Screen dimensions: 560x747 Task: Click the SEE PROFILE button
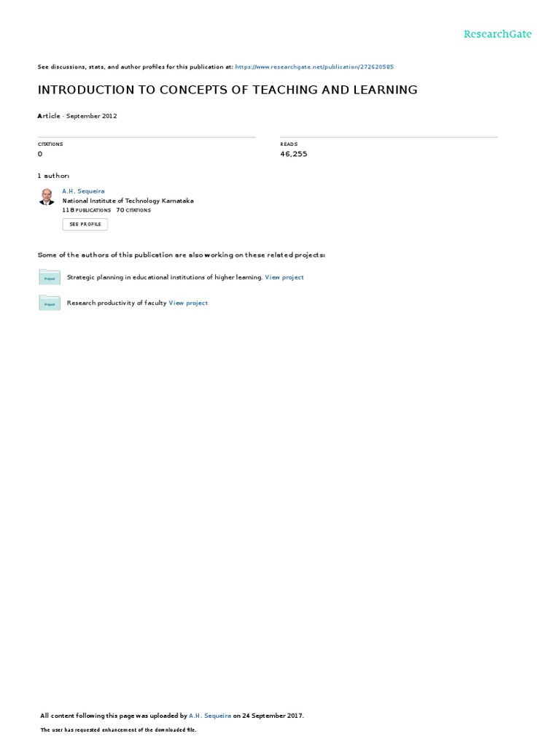click(85, 225)
